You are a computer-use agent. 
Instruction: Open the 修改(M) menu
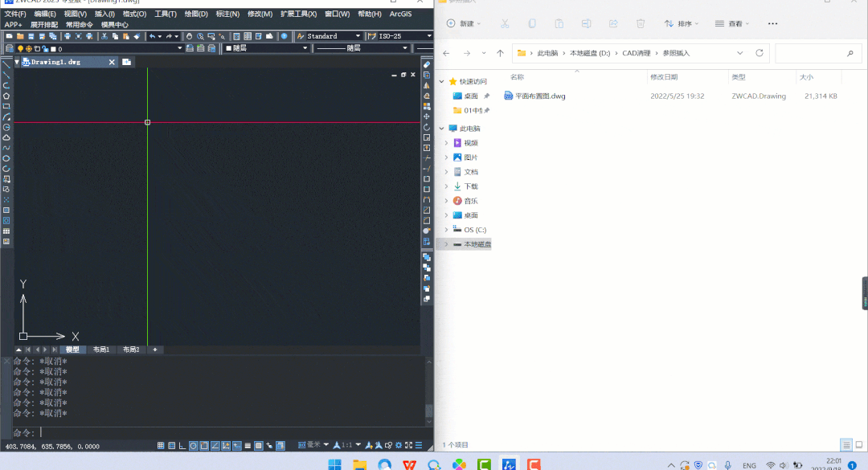[260, 14]
